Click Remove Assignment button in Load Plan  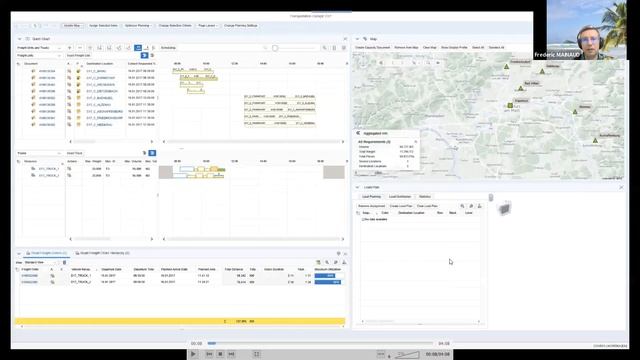(371, 206)
